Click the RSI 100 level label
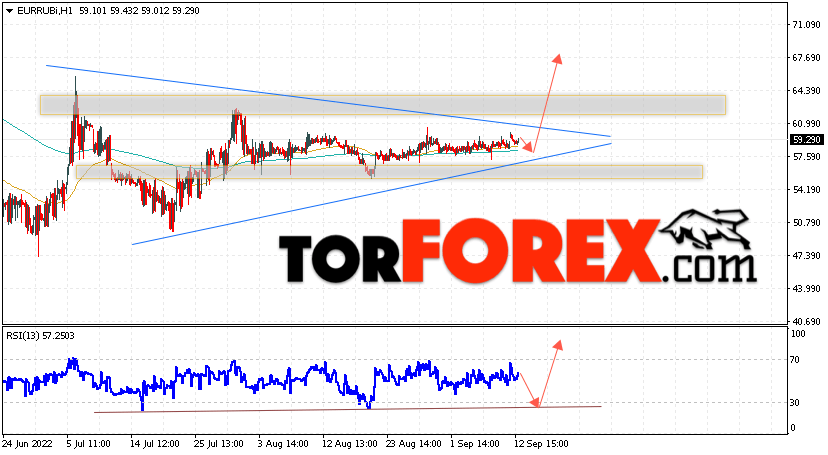828x455 pixels. coord(798,334)
